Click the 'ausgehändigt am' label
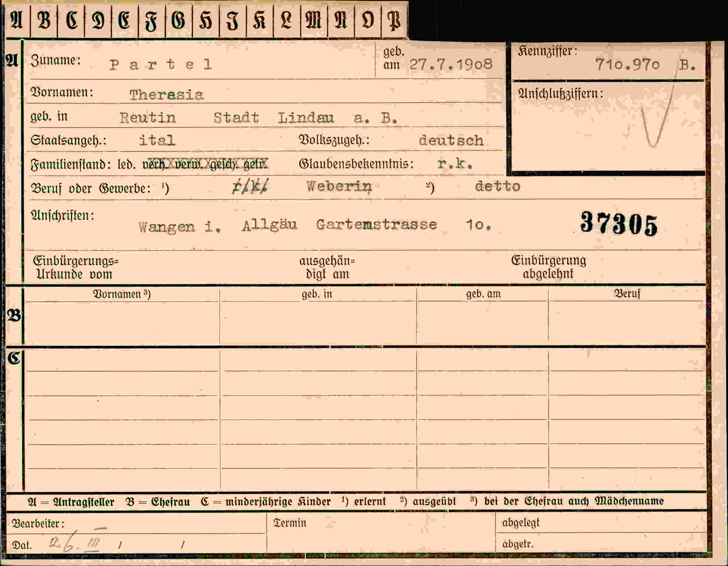 tap(327, 267)
